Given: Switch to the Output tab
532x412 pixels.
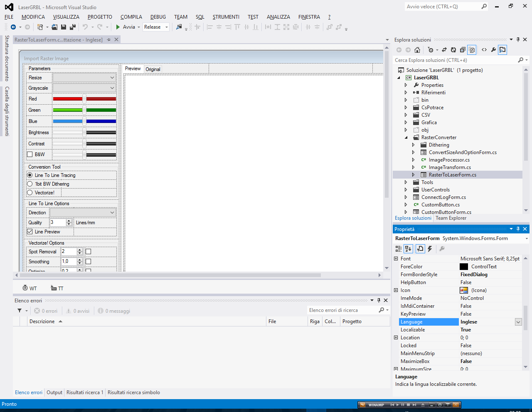Looking at the screenshot, I should (54, 392).
